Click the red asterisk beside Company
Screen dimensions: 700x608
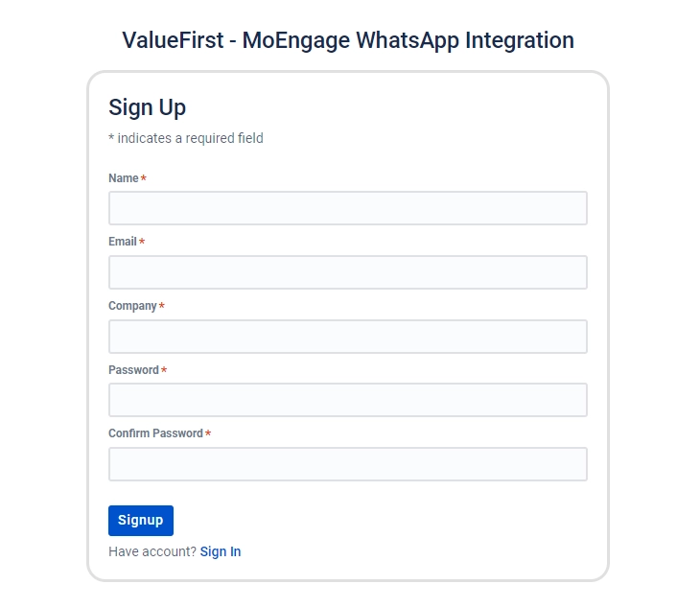click(162, 307)
